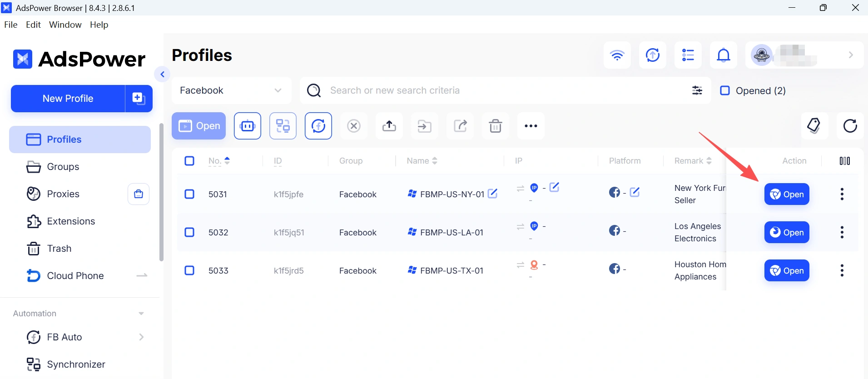
Task: Click the sidebar vertical scrollbar
Action: pyautogui.click(x=161, y=192)
